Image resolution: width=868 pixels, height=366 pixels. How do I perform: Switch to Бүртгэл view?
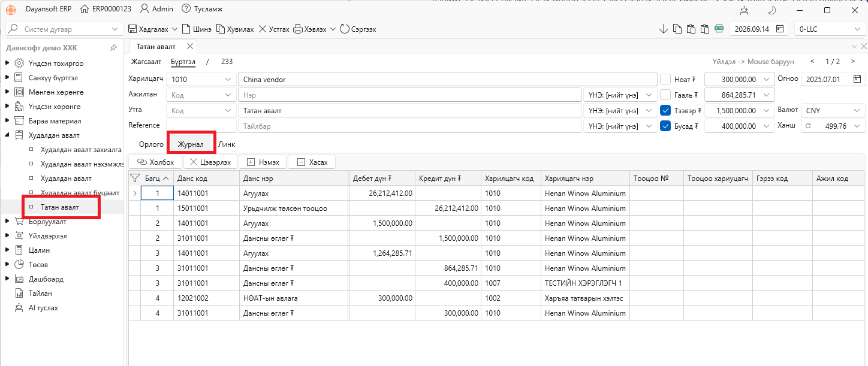point(183,61)
